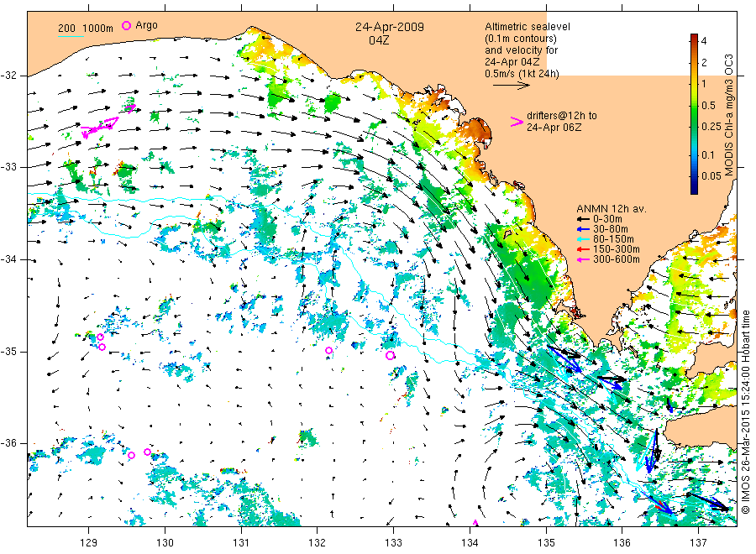
Task: Click the Argo float circle near 129.8E -36
Action: click(x=148, y=452)
